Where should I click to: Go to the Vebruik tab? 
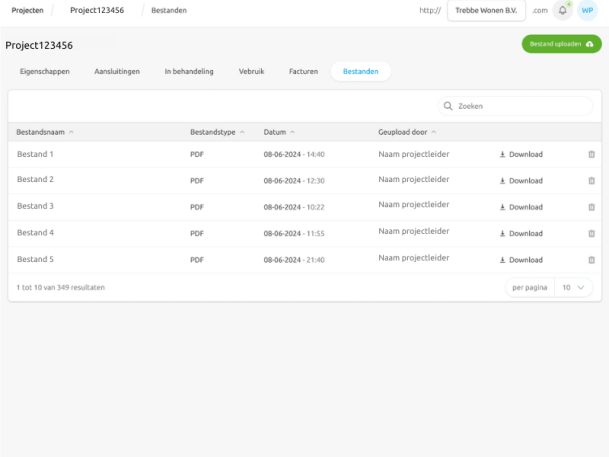(x=251, y=72)
